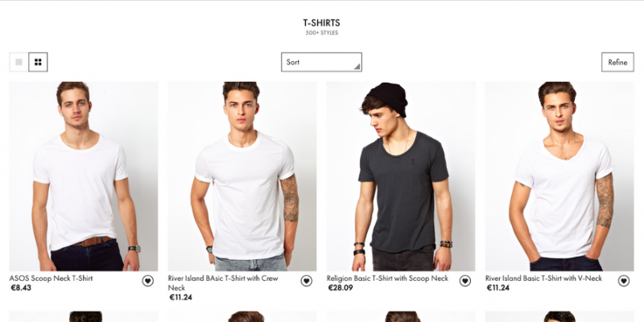Viewport: 644px width, 322px height.
Task: Click the Sort dropdown corner arrow
Action: click(x=357, y=67)
